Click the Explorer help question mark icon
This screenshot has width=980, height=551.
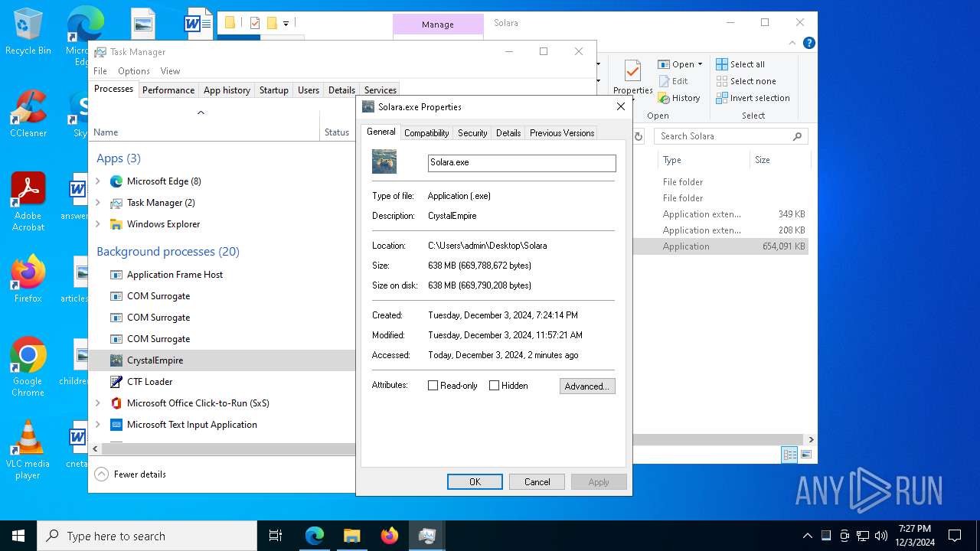[808, 44]
